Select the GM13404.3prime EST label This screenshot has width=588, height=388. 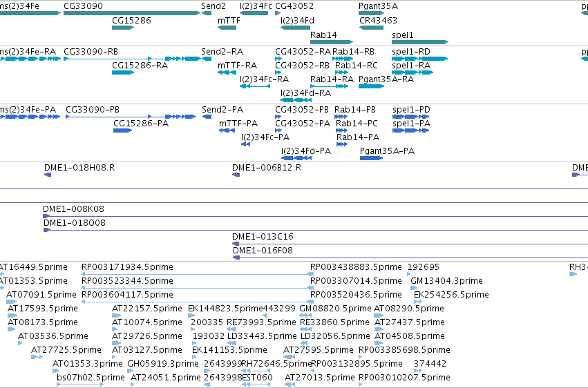click(446, 280)
